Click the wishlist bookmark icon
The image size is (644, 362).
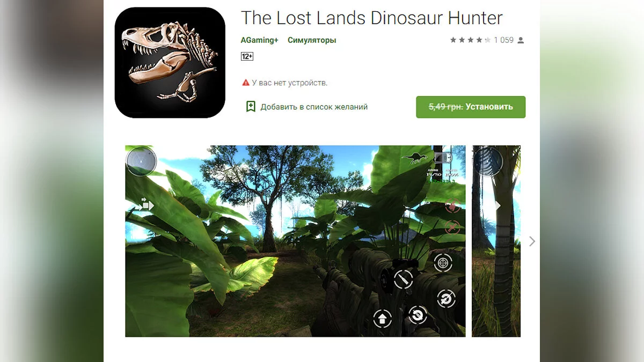click(x=251, y=106)
